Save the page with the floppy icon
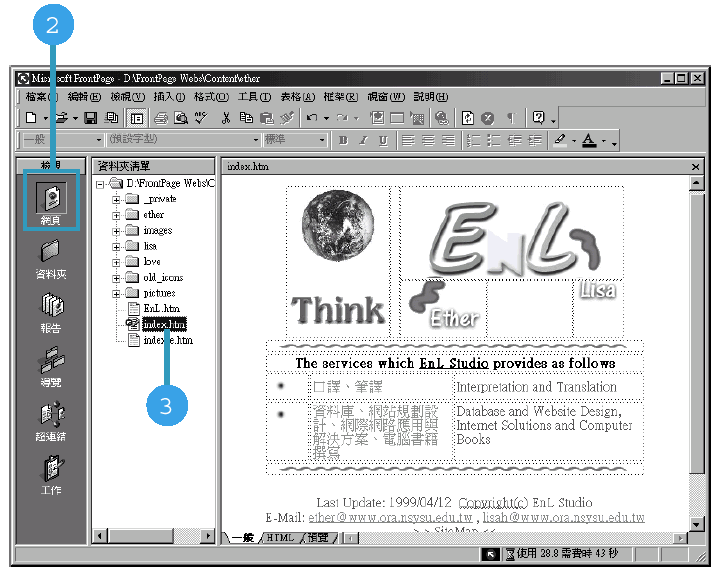 pyautogui.click(x=91, y=118)
